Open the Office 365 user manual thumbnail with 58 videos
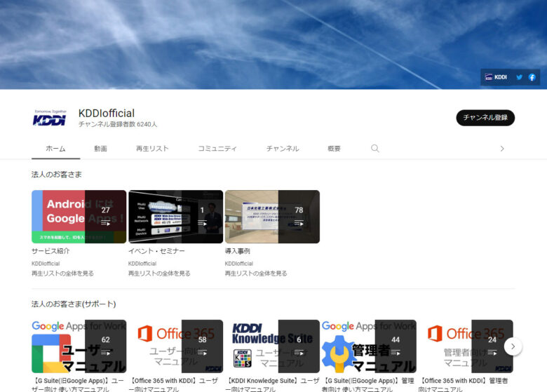547x392 pixels. [175, 346]
